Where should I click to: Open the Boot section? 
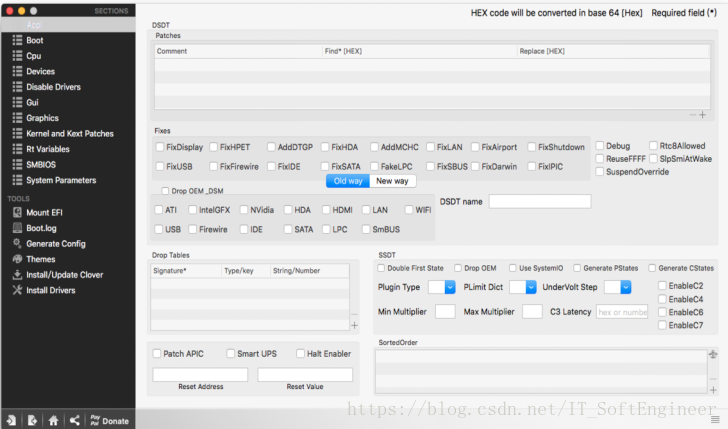[x=34, y=40]
